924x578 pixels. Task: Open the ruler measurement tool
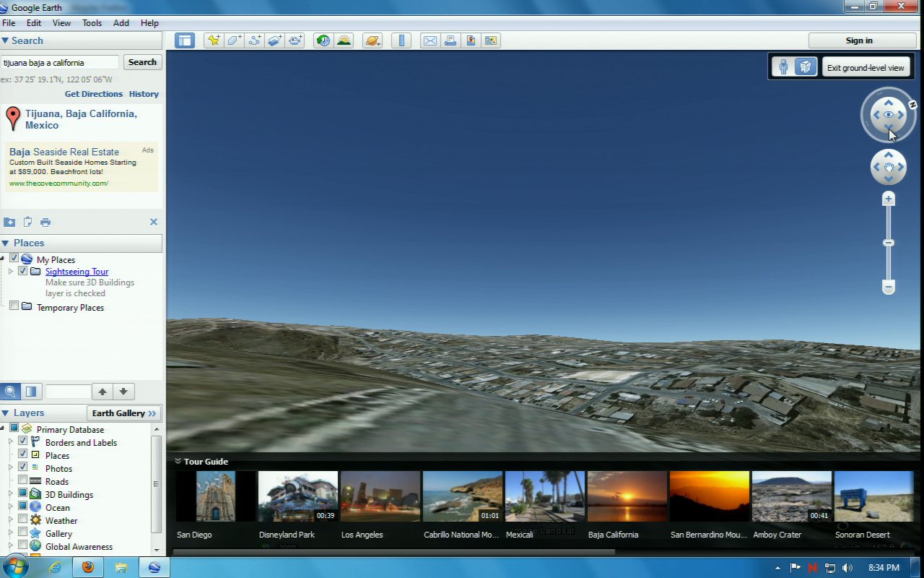click(401, 40)
